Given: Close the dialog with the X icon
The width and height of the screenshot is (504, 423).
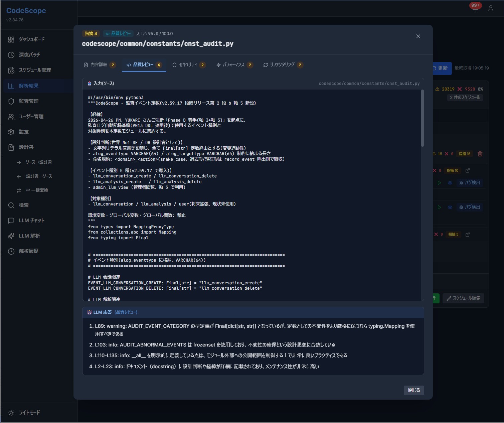Looking at the screenshot, I should coord(418,36).
